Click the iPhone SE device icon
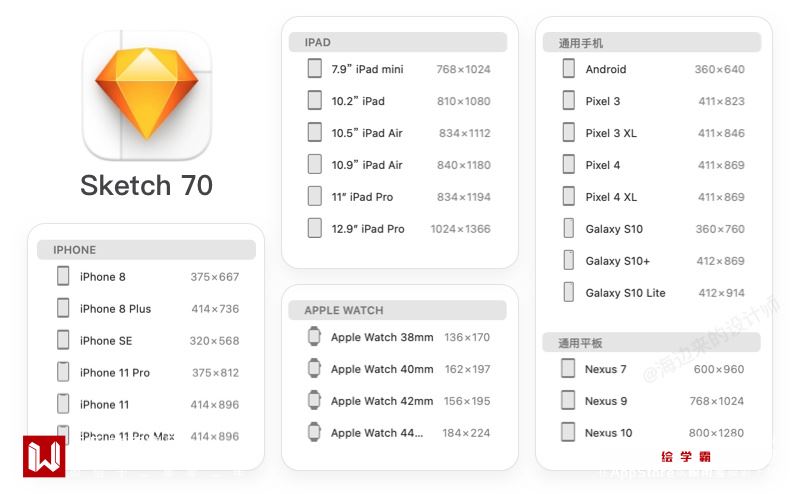Screen dimensions: 800x494 click(63, 340)
